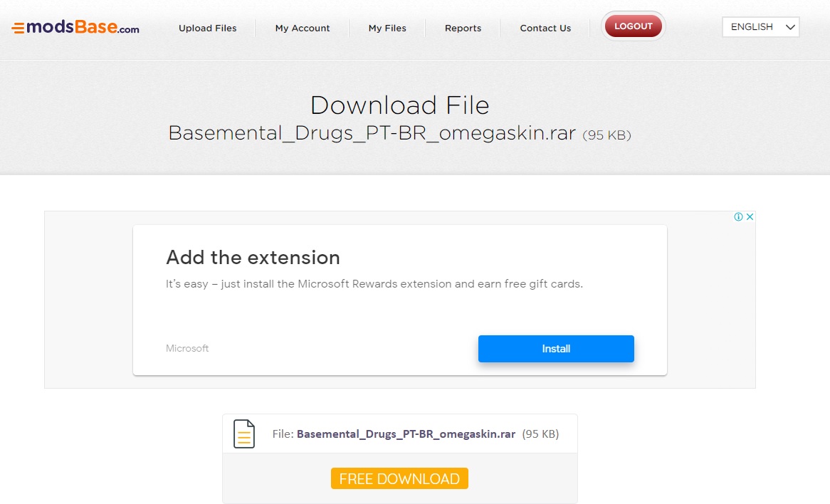The height and width of the screenshot is (504, 830).
Task: Click the Download File page heading
Action: 399,105
